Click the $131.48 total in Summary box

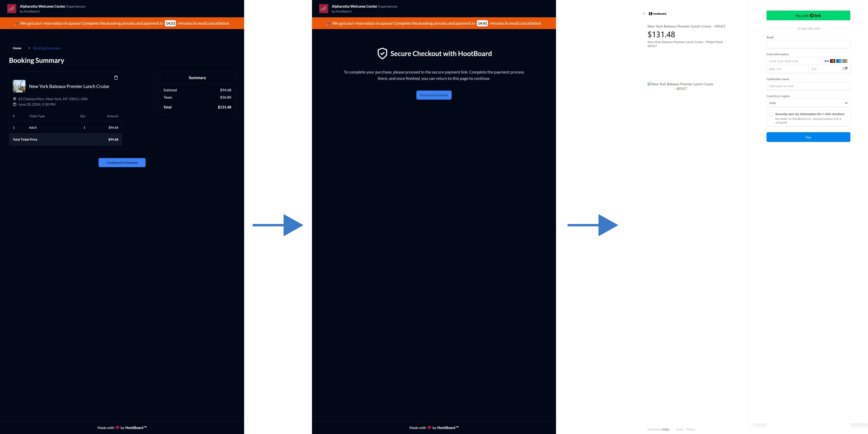224,107
